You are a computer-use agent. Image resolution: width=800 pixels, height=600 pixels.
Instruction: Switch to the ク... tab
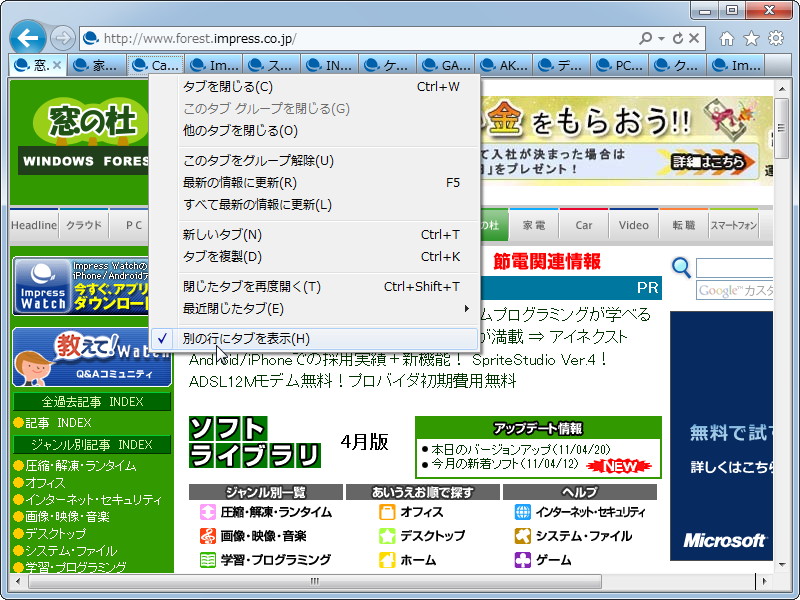(679, 65)
